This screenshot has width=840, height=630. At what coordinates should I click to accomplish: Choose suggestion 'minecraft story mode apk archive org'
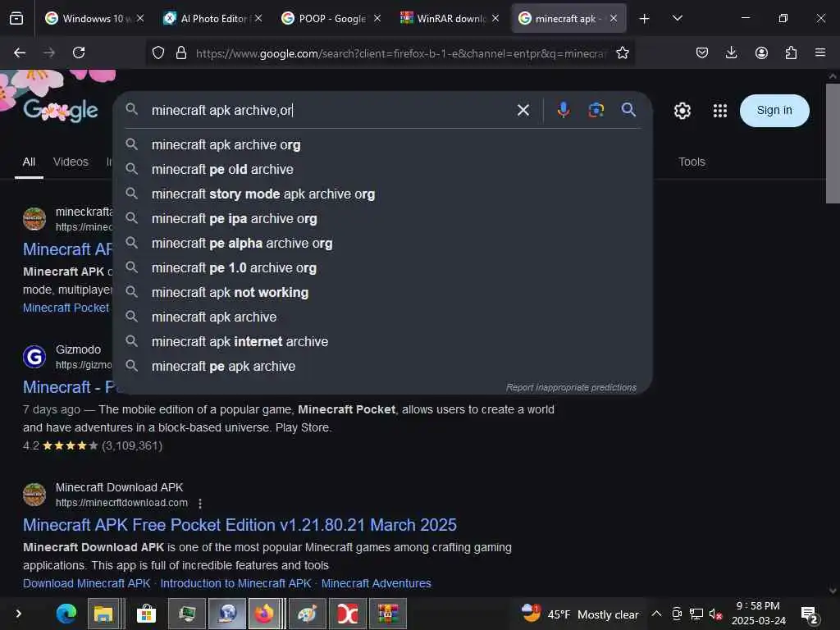(382, 194)
